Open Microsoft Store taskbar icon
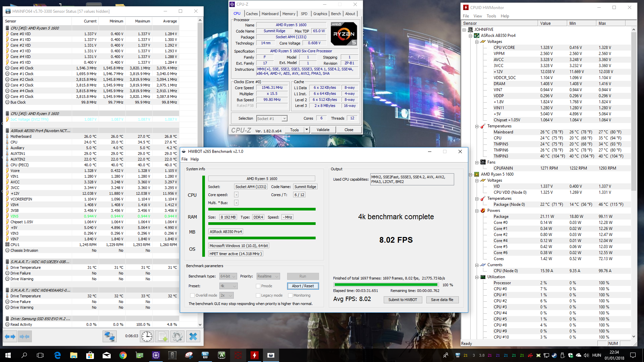This screenshot has height=362, width=644. click(90, 355)
